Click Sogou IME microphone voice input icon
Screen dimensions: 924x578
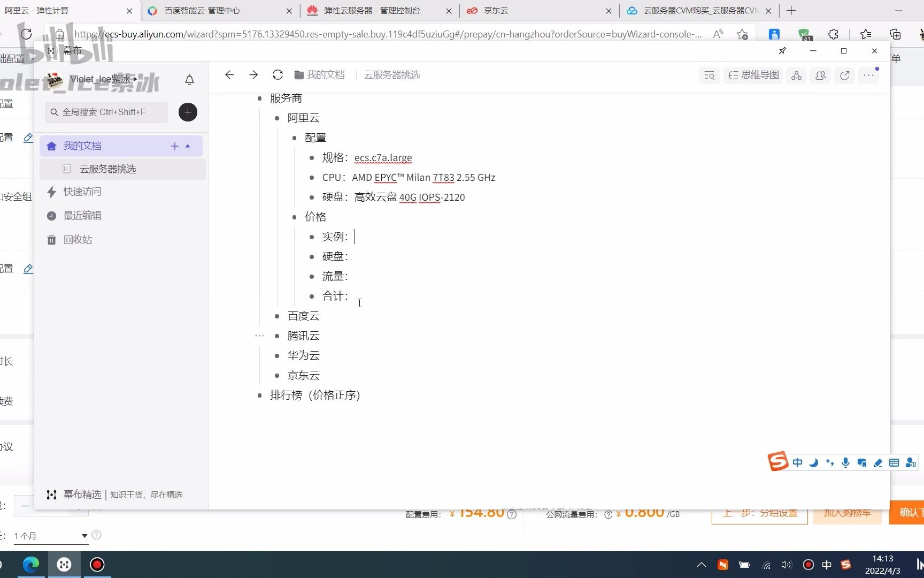845,462
